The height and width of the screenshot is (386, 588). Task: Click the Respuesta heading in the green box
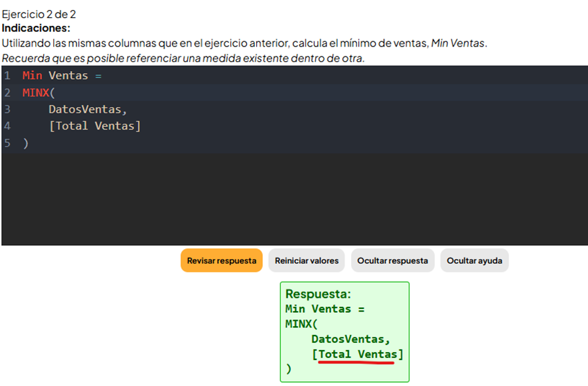tap(318, 294)
